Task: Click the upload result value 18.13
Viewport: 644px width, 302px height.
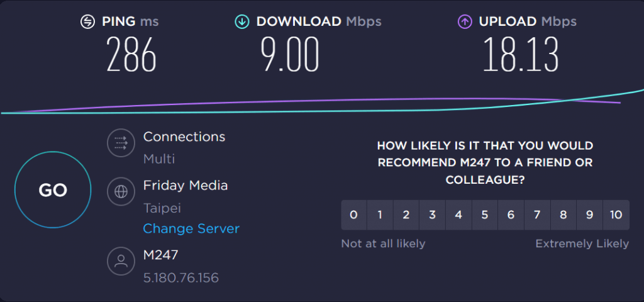Action: [x=520, y=54]
